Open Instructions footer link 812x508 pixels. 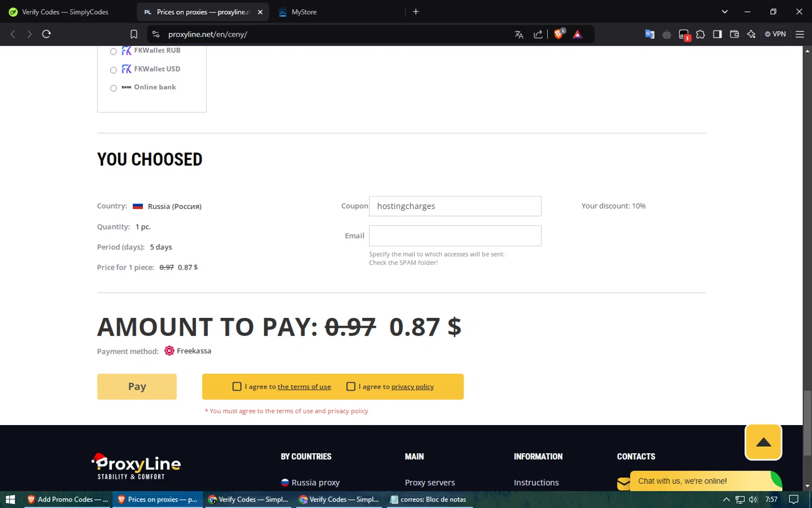[536, 483]
